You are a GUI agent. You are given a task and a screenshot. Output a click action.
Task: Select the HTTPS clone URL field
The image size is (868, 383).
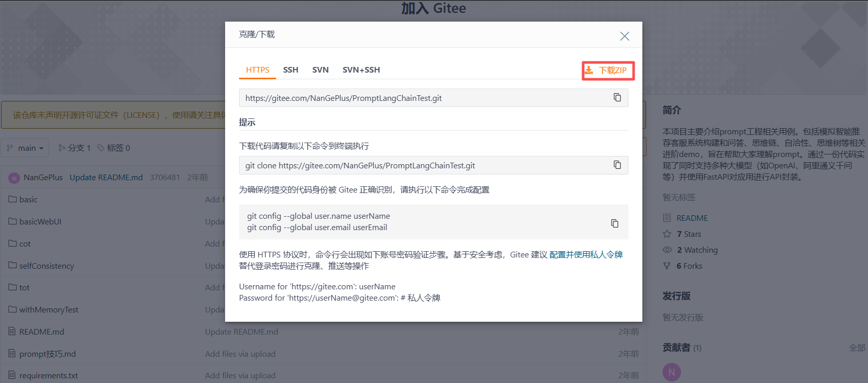434,98
